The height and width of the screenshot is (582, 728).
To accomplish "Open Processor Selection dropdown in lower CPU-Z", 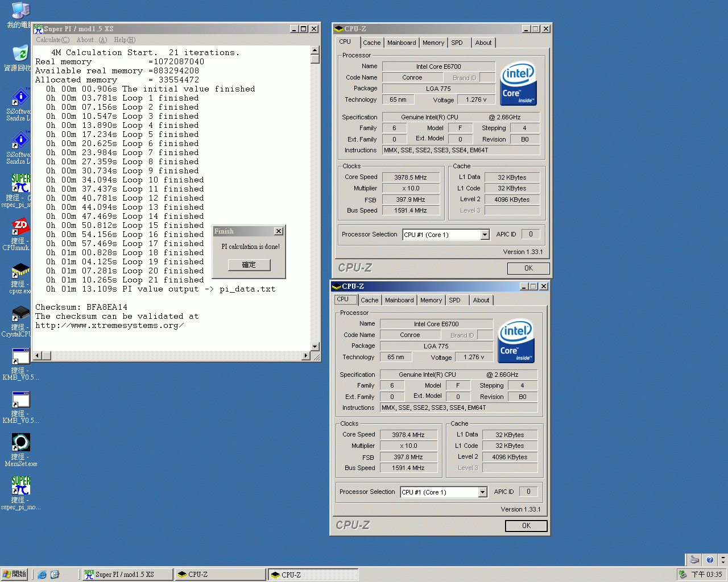I will (482, 492).
